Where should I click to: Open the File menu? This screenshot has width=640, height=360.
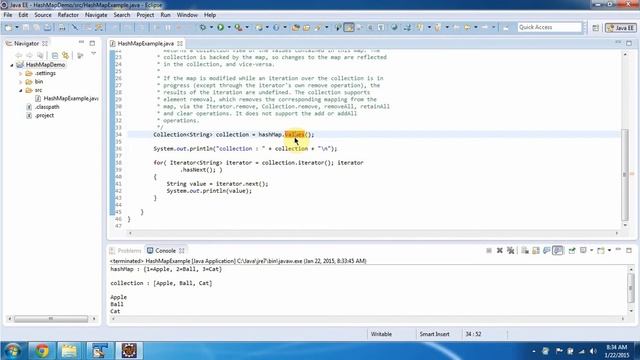8,15
